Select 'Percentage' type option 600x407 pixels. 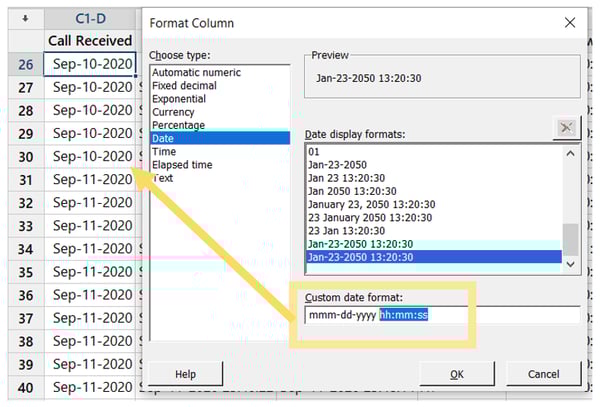pyautogui.click(x=180, y=126)
